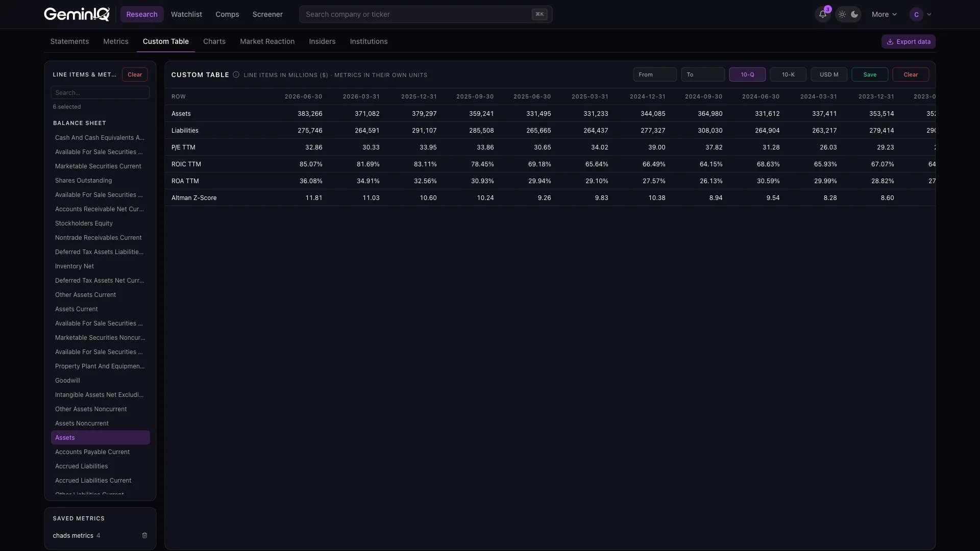Deselect the highlighted Assets line item
Screen dimensions: 980x551
100,438
